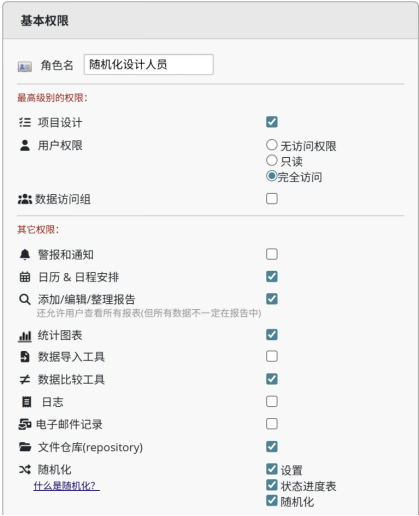Click the ID card icon beside 角色名
This screenshot has height=516, width=419.
25,67
